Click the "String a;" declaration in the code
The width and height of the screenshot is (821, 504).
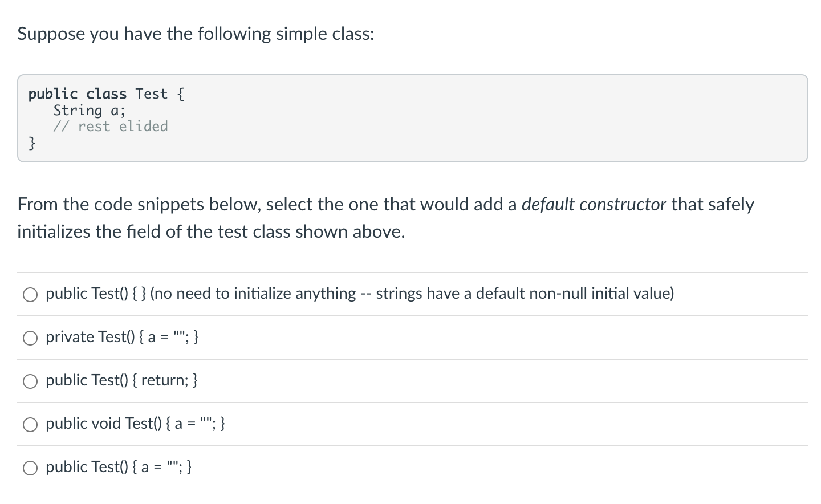90,110
